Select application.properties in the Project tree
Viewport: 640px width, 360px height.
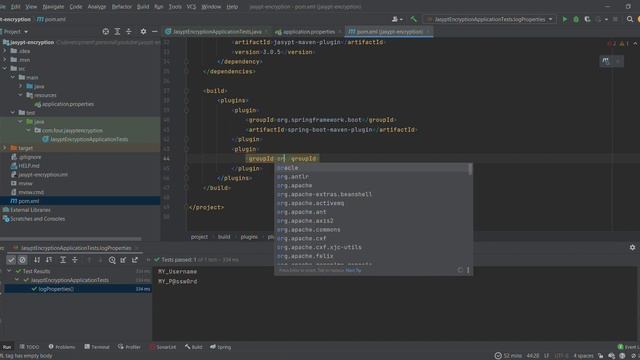68,104
